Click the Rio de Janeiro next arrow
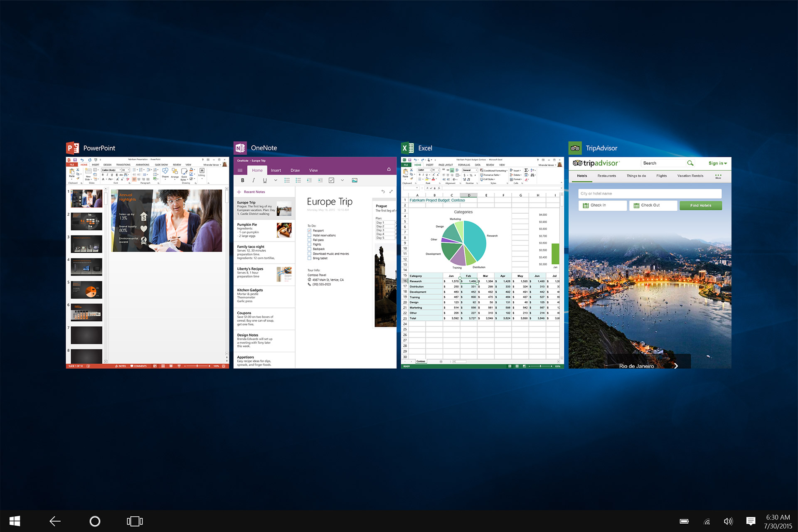 (x=676, y=366)
